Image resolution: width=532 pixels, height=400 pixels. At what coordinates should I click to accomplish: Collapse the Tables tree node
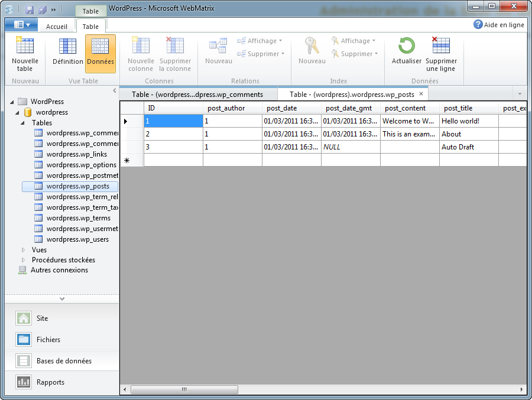coord(23,123)
